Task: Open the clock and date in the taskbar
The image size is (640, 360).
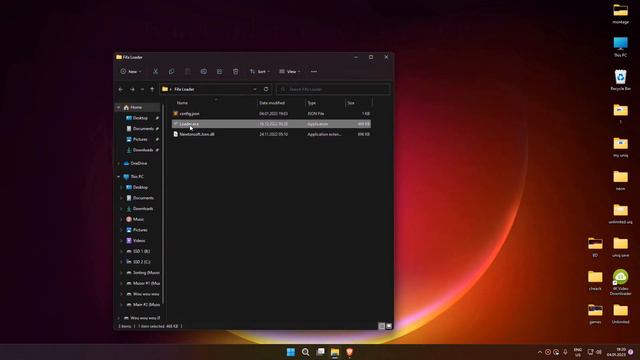Action: click(x=616, y=352)
